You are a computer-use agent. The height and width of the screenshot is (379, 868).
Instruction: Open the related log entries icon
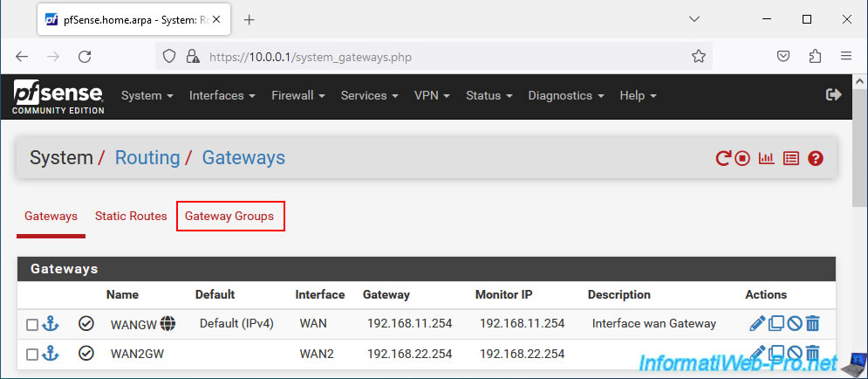(x=791, y=158)
